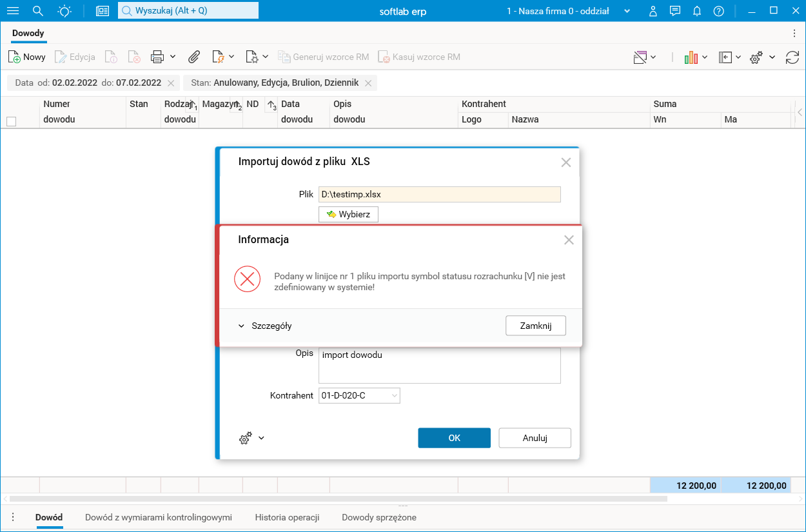Collapse the right side panel chevron
Viewport: 806px width, 532px height.
tap(800, 112)
